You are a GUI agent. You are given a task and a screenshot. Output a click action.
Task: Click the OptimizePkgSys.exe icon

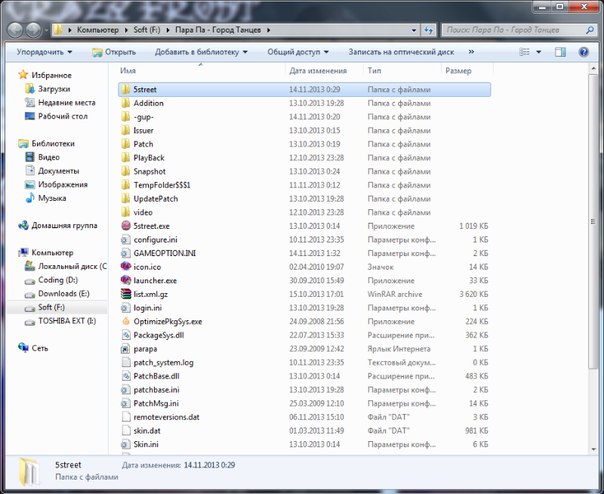point(126,321)
